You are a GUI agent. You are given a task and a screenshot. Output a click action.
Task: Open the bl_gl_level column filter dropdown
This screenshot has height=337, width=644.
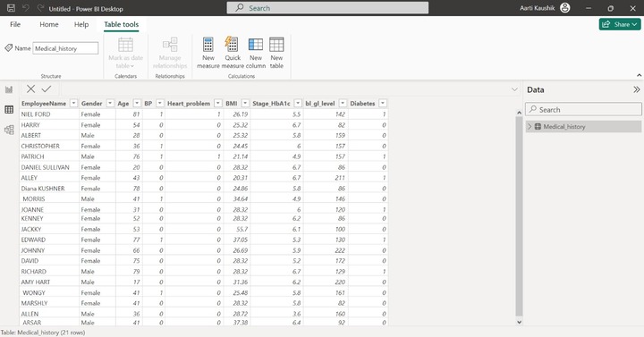pyautogui.click(x=343, y=103)
